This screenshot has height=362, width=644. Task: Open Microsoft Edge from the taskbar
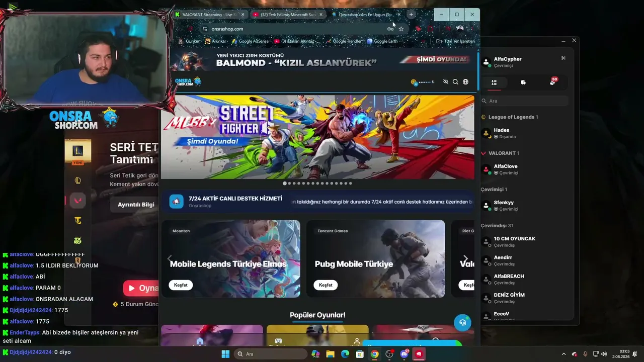click(x=345, y=354)
